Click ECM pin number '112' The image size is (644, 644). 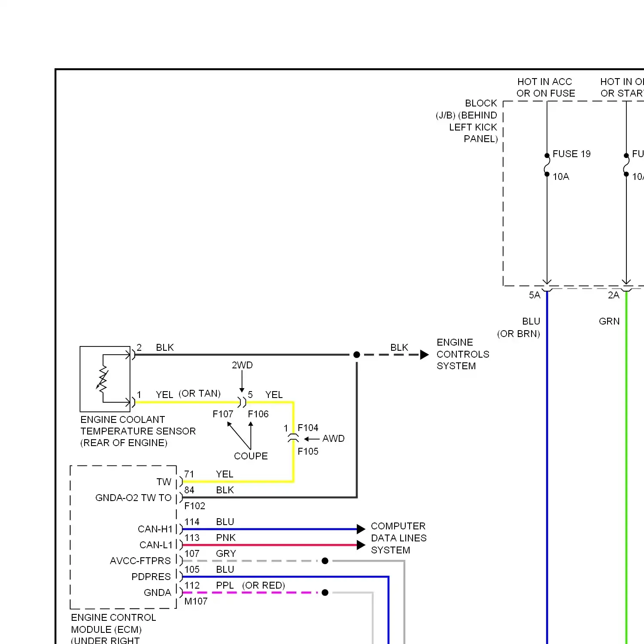pyautogui.click(x=192, y=585)
